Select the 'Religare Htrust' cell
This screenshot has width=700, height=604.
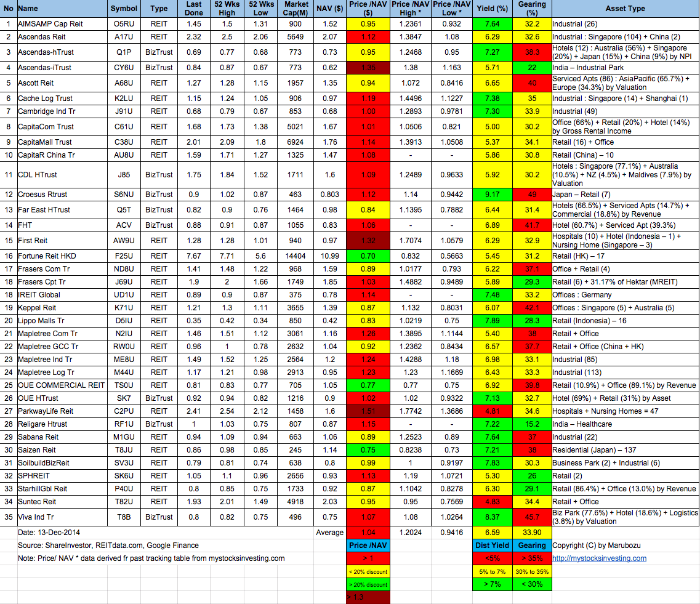click(x=62, y=425)
